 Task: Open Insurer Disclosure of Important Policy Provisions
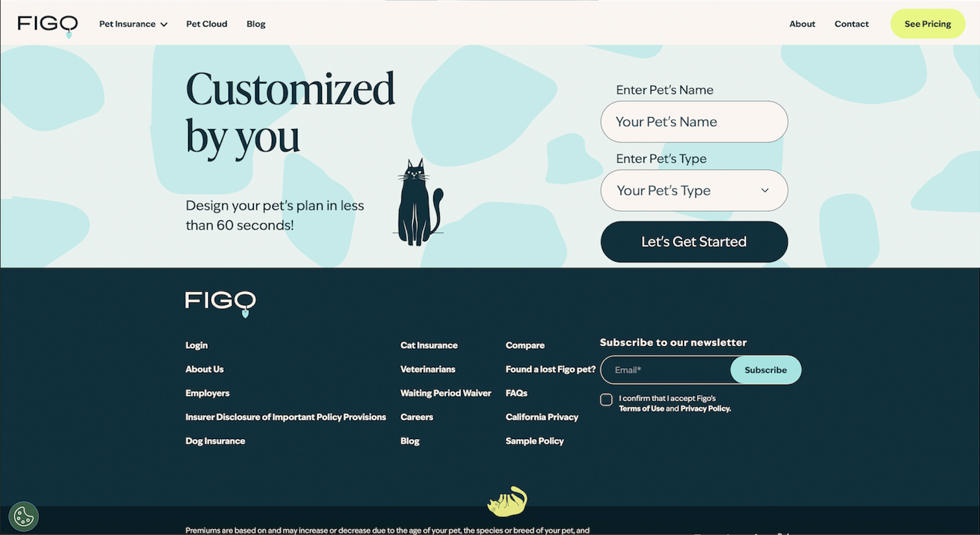286,417
